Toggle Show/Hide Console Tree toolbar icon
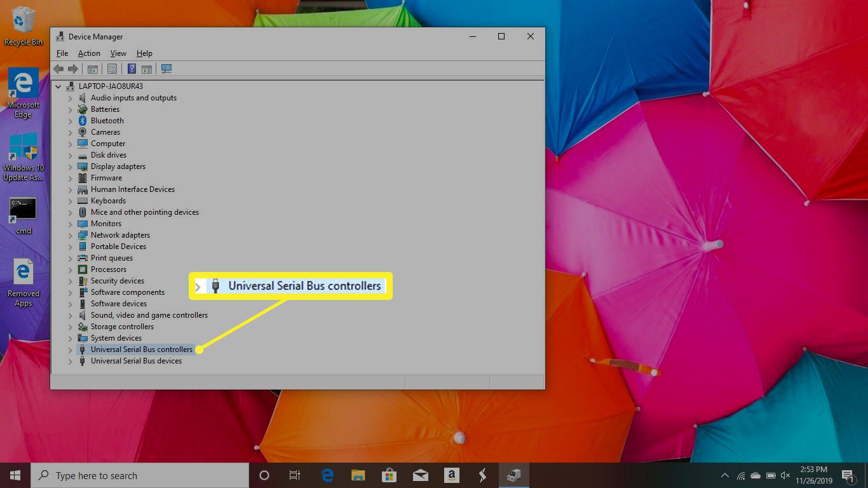This screenshot has width=868, height=488. 93,69
